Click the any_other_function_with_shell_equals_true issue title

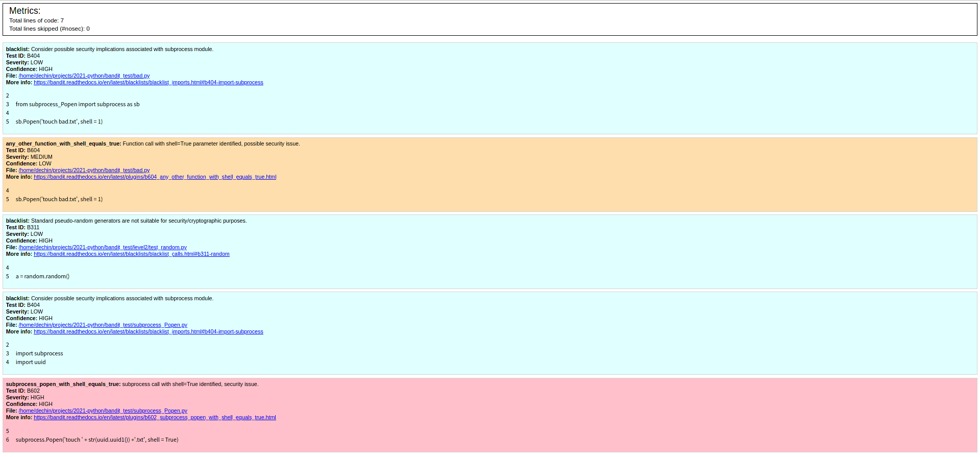pos(63,143)
